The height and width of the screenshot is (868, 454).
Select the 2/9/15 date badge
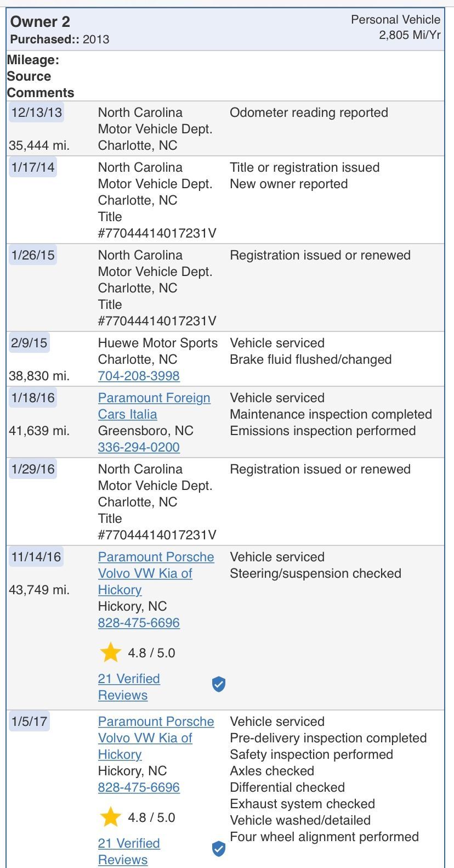coord(29,343)
